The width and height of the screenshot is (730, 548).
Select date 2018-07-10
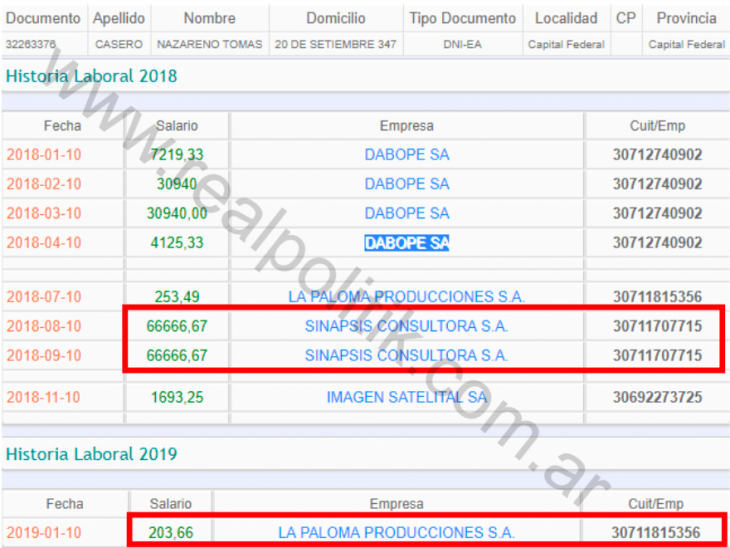44,297
